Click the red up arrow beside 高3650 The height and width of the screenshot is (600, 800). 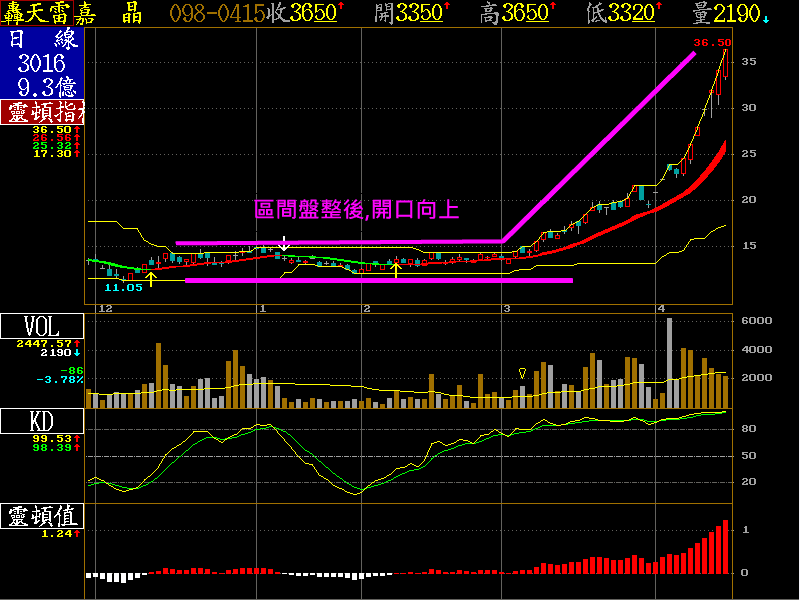pyautogui.click(x=554, y=9)
